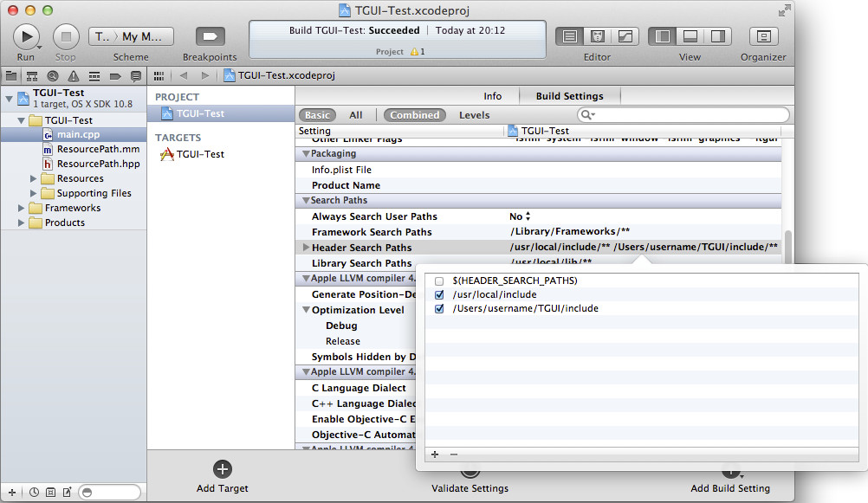
Task: Remove a path with the popover minus button
Action: pos(454,455)
